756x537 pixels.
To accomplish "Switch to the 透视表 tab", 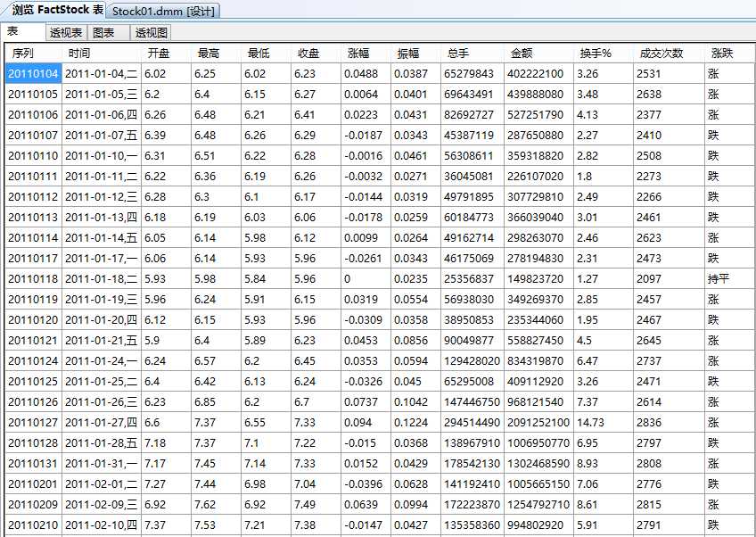I will click(x=66, y=33).
